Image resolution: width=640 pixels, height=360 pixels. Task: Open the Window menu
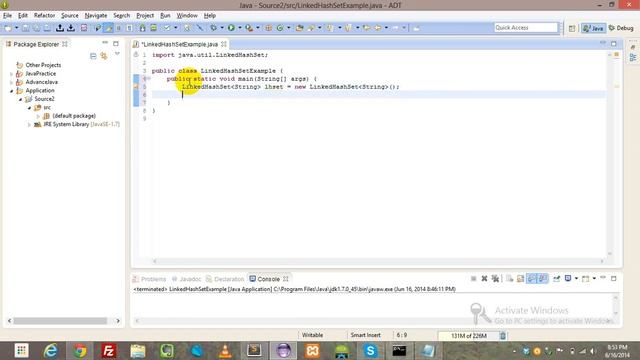[x=187, y=16]
